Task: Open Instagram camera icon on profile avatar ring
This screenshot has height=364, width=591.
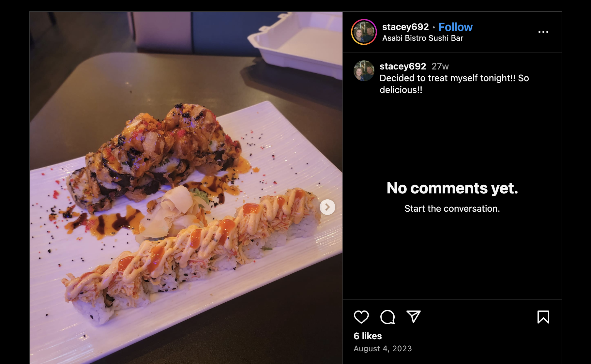Action: (364, 32)
